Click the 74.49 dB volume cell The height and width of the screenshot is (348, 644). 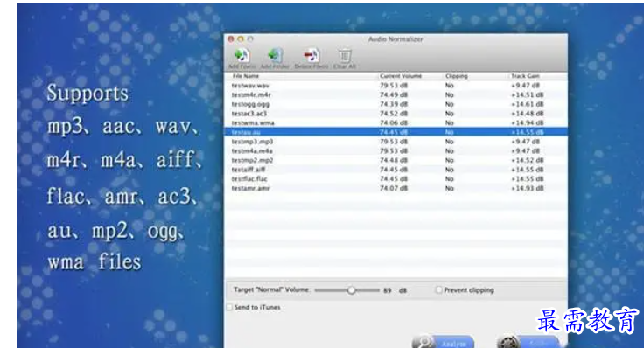394,94
